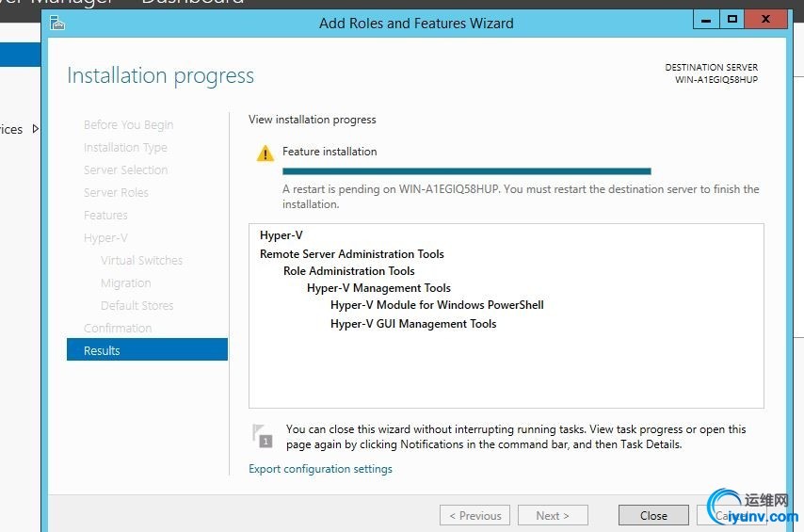Screen dimensions: 804x532
Task: Select the Hyper-V step in sidebar
Action: pyautogui.click(x=105, y=237)
